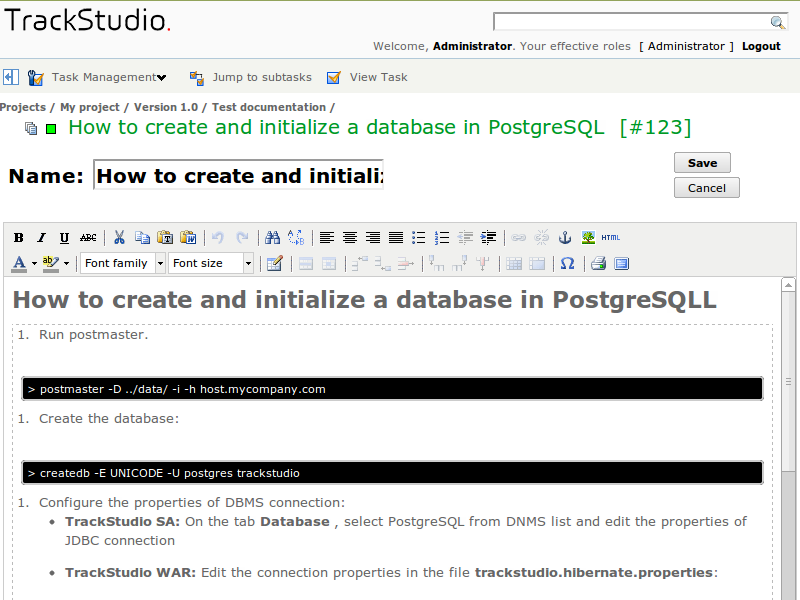The width and height of the screenshot is (800, 600).
Task: Click the search magnifier icon
Action: (x=777, y=22)
